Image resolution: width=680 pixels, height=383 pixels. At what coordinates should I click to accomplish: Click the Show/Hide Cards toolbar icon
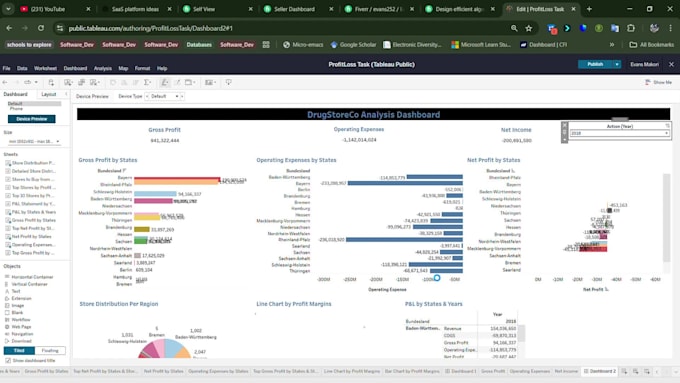[209, 82]
